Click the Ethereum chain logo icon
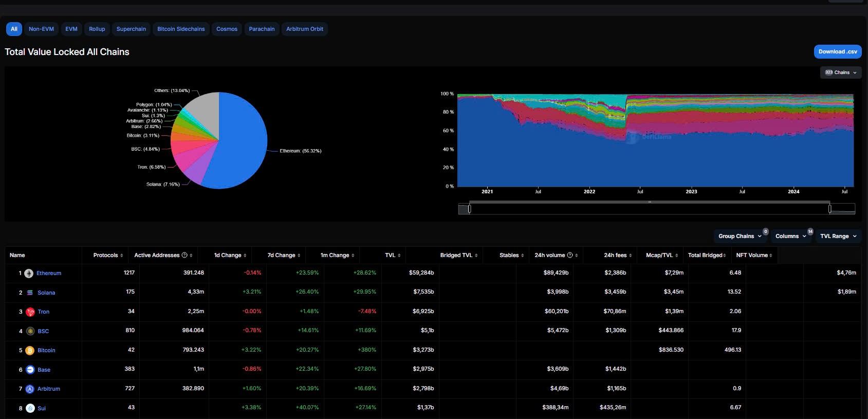868x419 pixels. pyautogui.click(x=29, y=274)
